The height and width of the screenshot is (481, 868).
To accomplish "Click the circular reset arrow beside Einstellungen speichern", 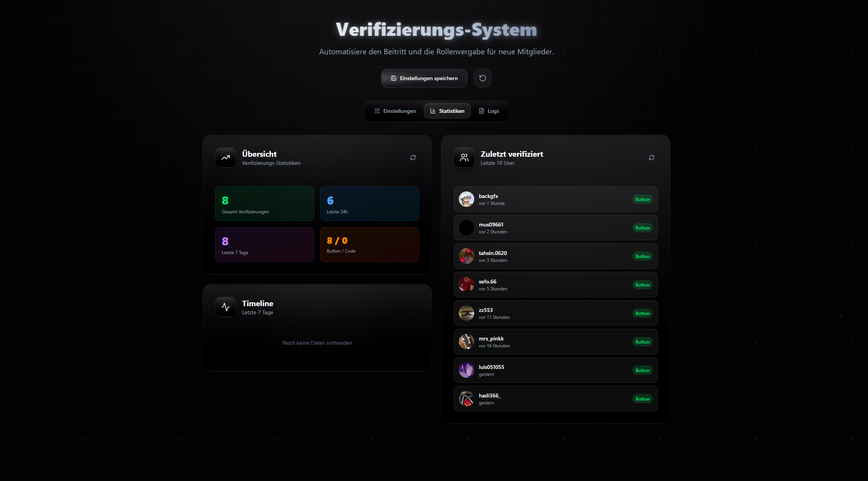I will tap(482, 78).
